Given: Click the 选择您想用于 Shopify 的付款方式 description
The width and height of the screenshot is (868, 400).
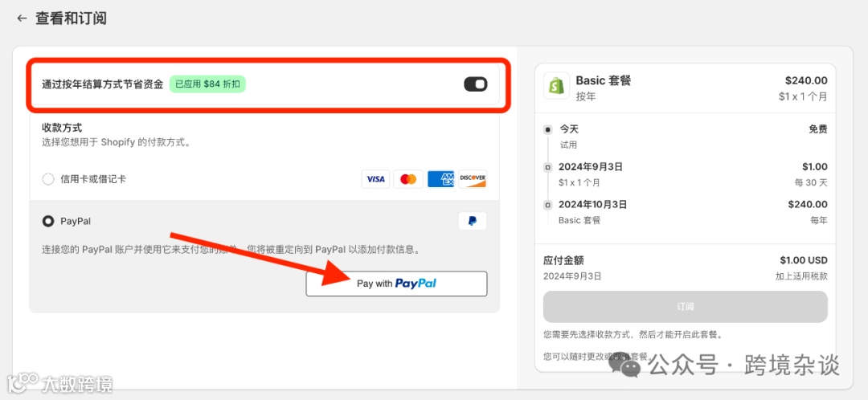Looking at the screenshot, I should tap(117, 142).
